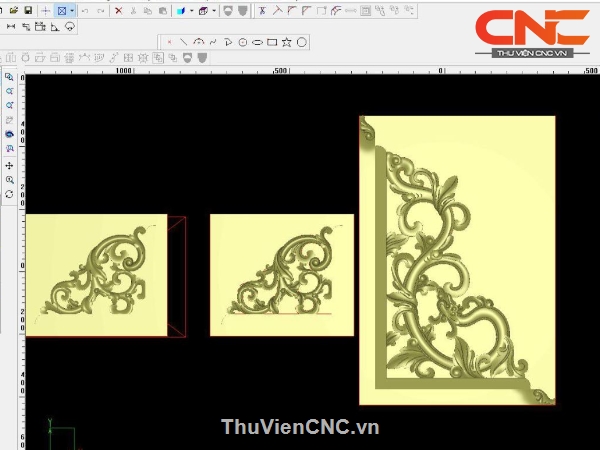Expand the wireframe box view dropdown

click(214, 10)
